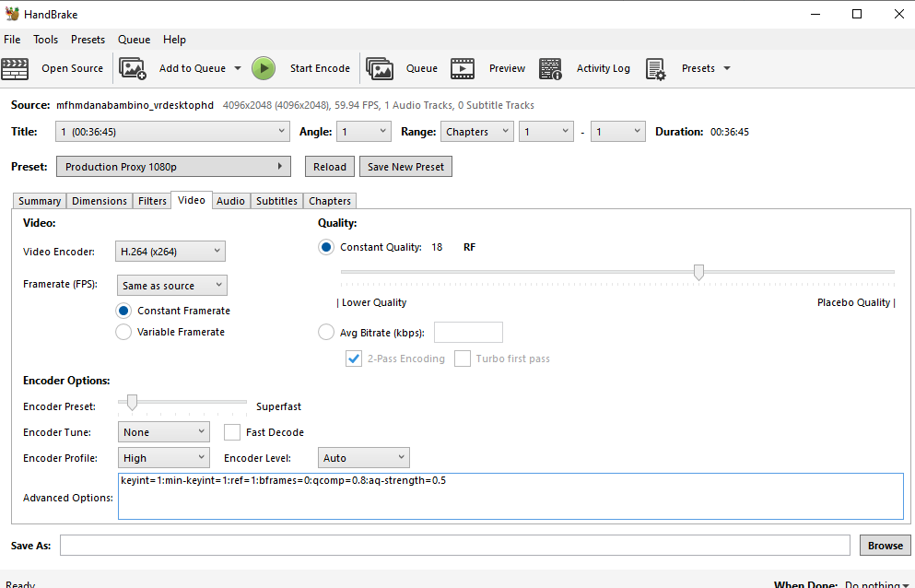The image size is (915, 588).
Task: Open the Framerate Same as source dropdown
Action: coord(171,286)
